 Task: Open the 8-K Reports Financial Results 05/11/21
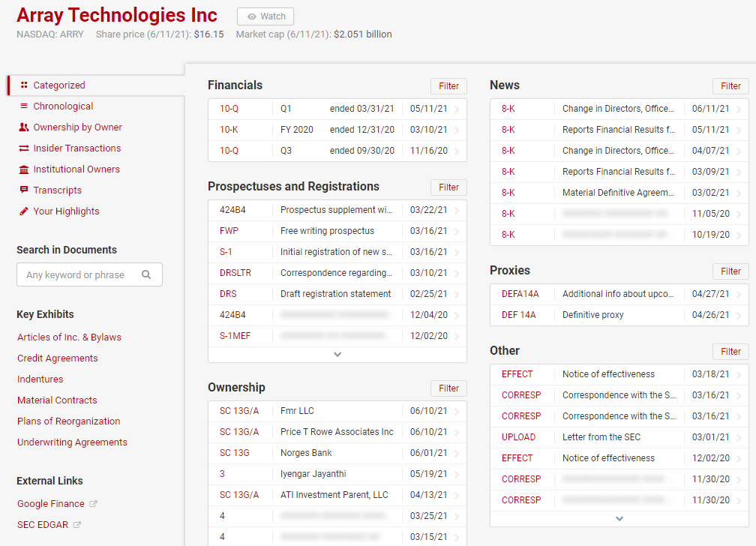[619, 130]
